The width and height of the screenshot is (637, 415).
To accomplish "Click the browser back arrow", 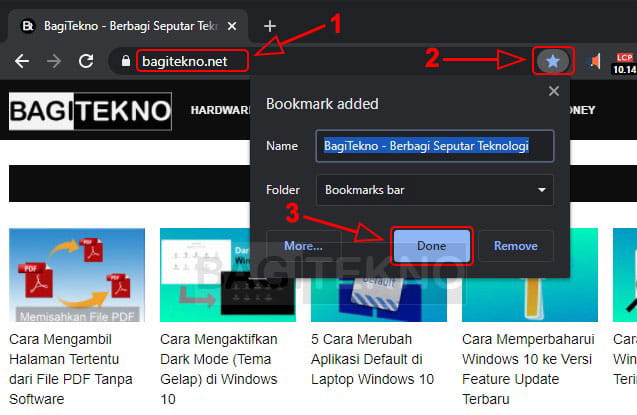I will (x=22, y=61).
